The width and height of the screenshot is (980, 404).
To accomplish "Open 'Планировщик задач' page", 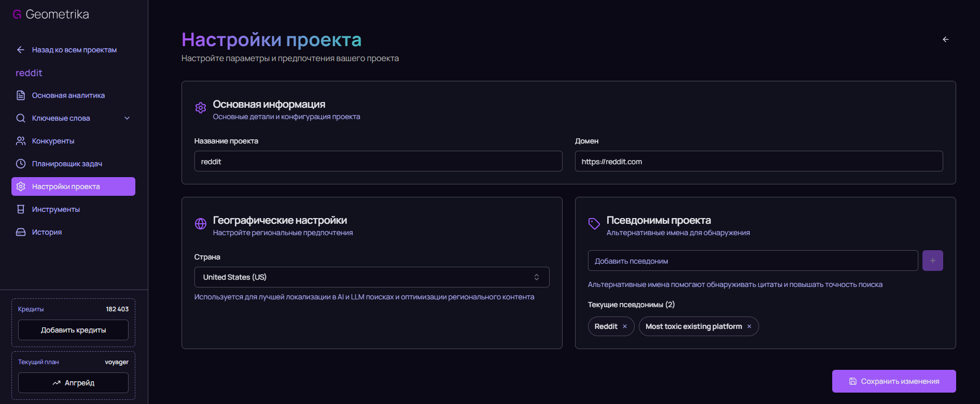I will coord(73,164).
